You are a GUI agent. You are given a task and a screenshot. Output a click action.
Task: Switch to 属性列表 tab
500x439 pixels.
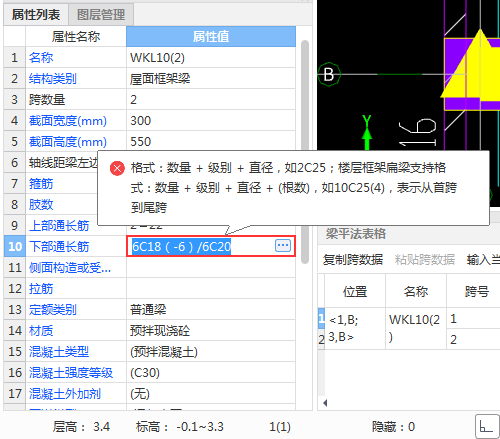36,15
